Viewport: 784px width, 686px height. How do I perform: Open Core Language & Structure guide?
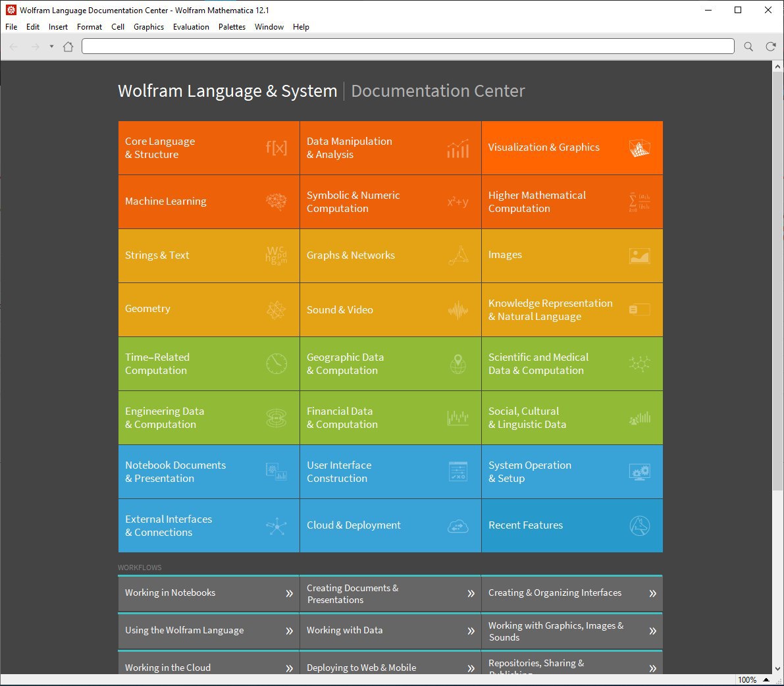tap(209, 148)
